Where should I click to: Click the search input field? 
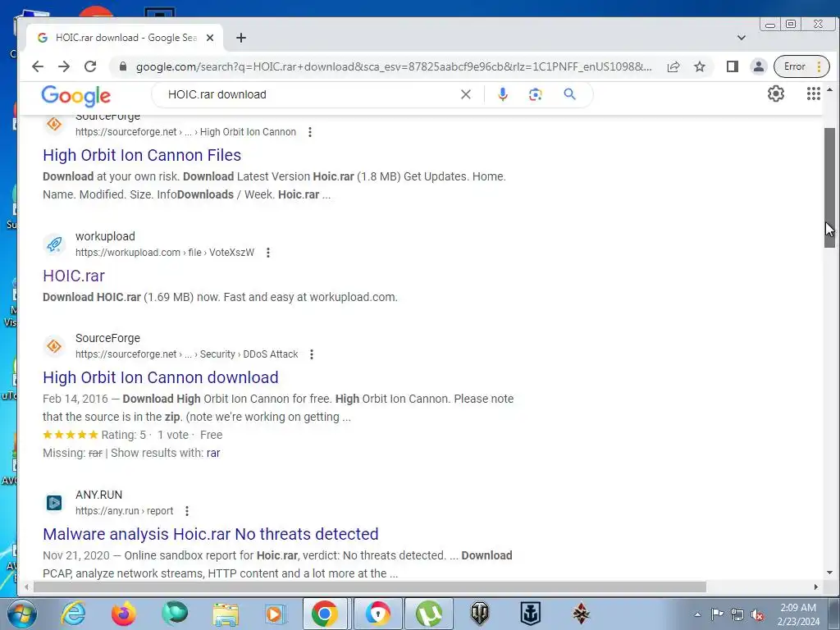(x=311, y=94)
